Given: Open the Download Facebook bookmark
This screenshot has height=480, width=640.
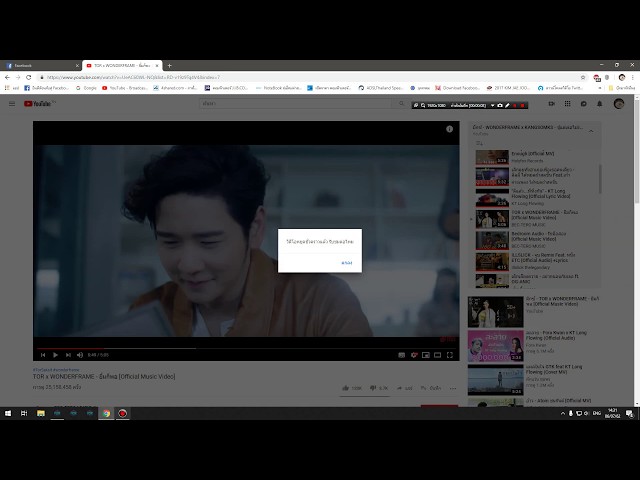Looking at the screenshot, I should pyautogui.click(x=458, y=88).
